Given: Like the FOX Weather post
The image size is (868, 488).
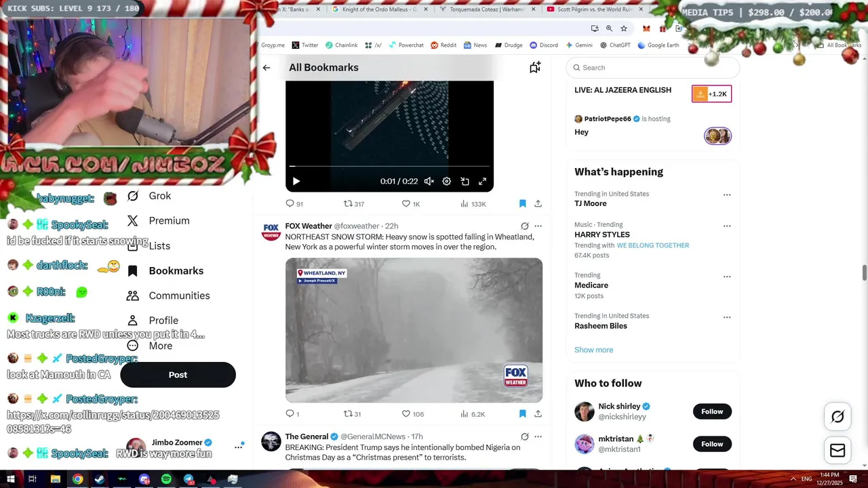Looking at the screenshot, I should tap(406, 414).
